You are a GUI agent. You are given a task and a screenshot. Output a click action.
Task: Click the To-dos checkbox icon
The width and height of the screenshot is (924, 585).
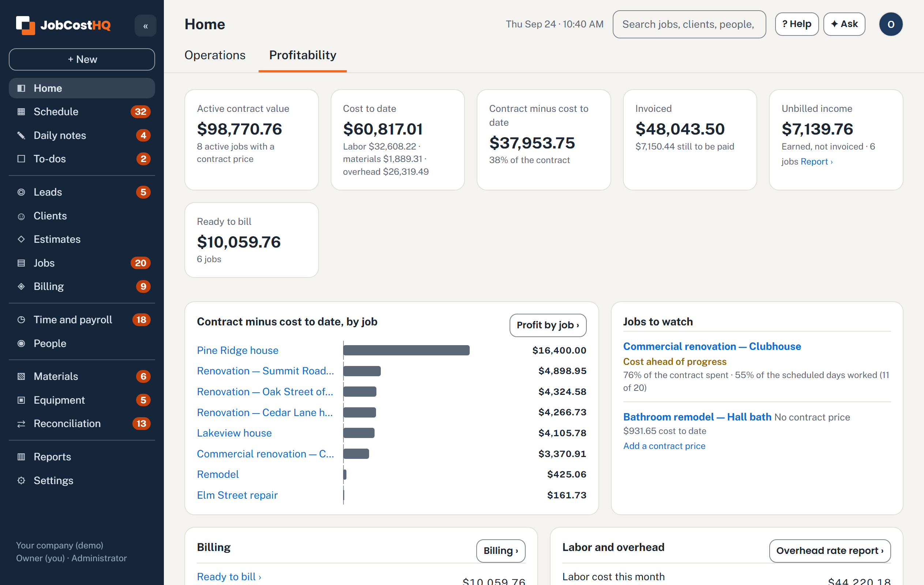(x=22, y=159)
